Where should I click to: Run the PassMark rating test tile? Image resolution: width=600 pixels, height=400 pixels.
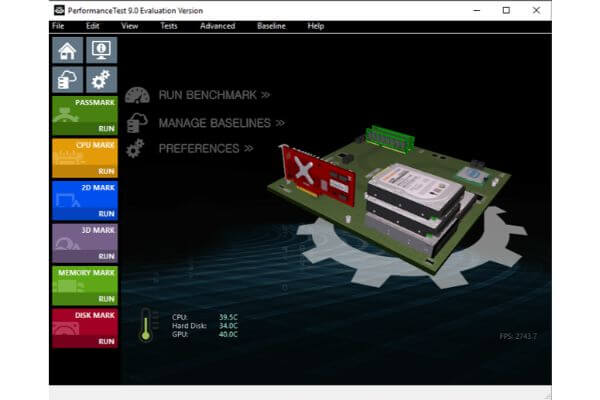pos(85,116)
